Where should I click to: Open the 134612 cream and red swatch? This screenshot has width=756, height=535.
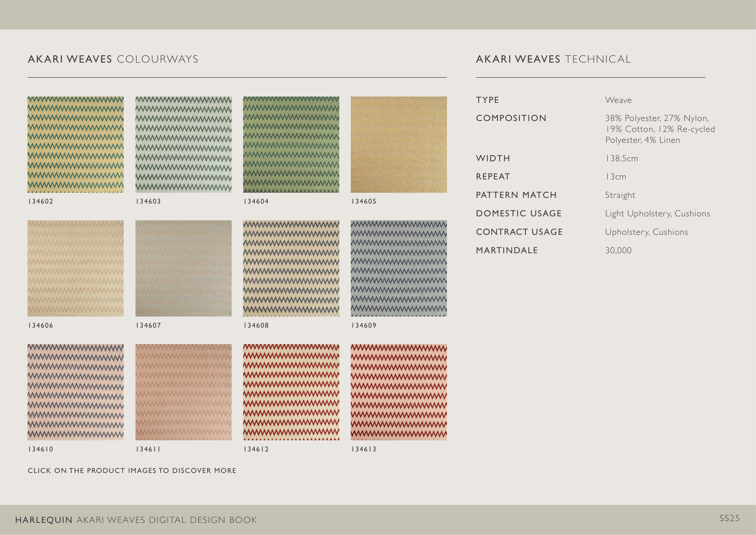pos(291,392)
